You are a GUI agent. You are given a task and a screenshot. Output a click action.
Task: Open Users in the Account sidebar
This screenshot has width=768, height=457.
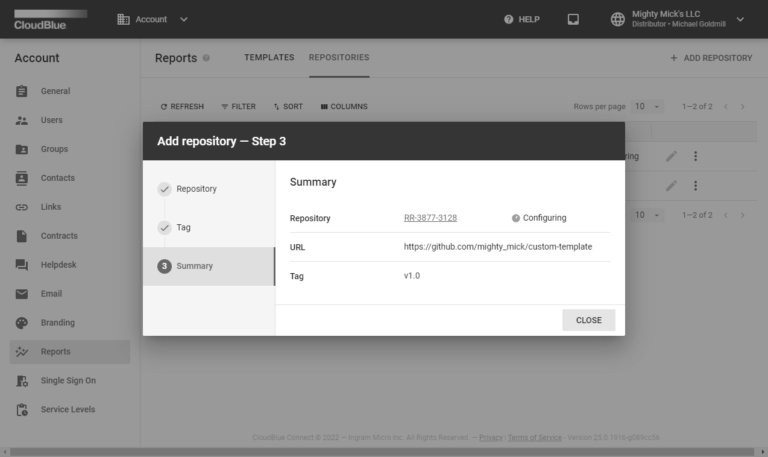pyautogui.click(x=70, y=120)
